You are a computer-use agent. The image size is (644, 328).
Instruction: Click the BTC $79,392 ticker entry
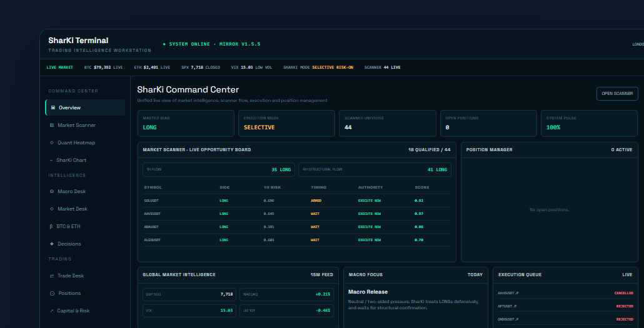pyautogui.click(x=104, y=67)
